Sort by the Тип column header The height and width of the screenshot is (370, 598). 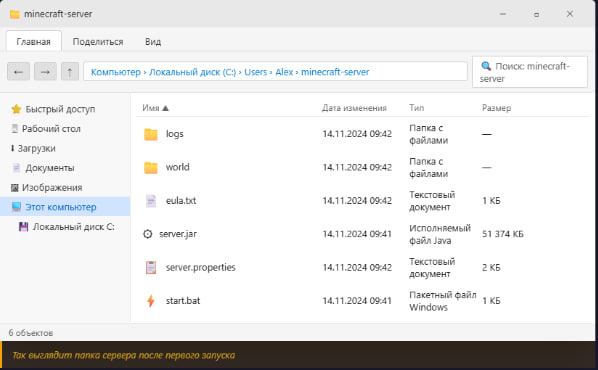[416, 108]
